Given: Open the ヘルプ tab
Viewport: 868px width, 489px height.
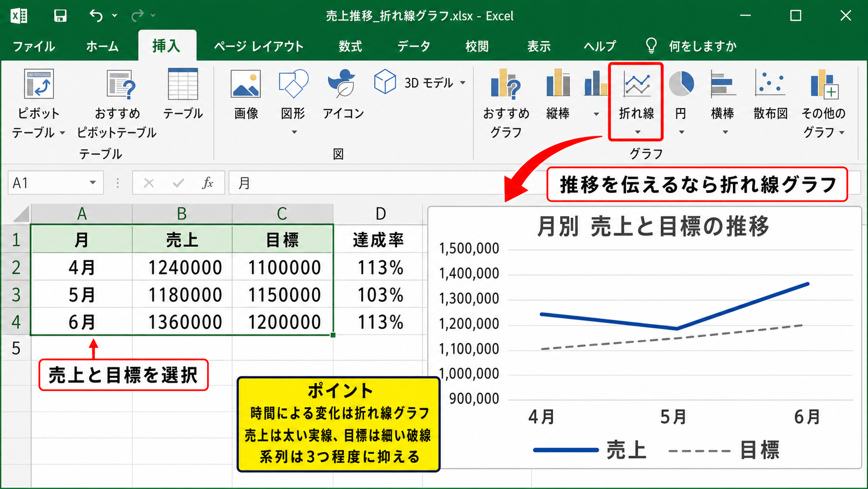Looking at the screenshot, I should click(600, 46).
